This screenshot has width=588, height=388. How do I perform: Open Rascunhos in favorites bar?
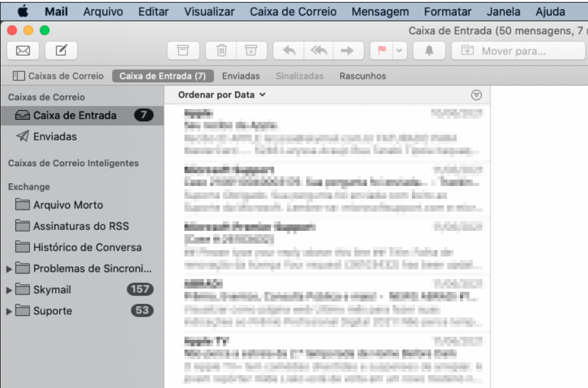pyautogui.click(x=363, y=76)
